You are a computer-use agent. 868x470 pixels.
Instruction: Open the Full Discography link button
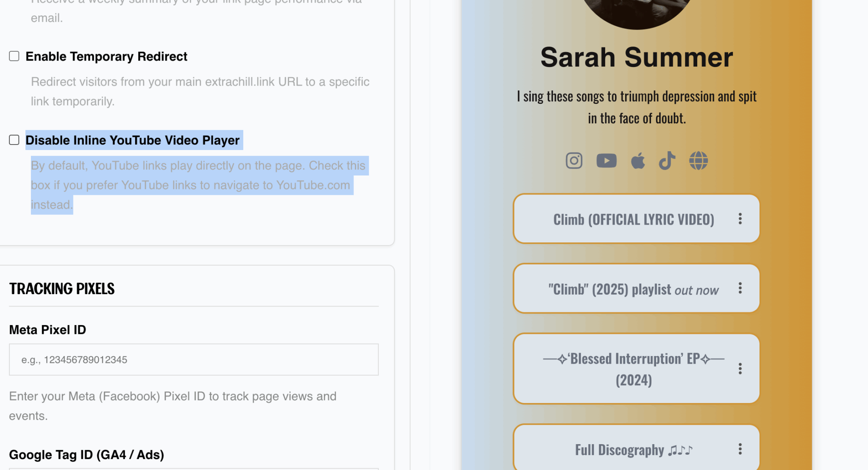pyautogui.click(x=633, y=450)
